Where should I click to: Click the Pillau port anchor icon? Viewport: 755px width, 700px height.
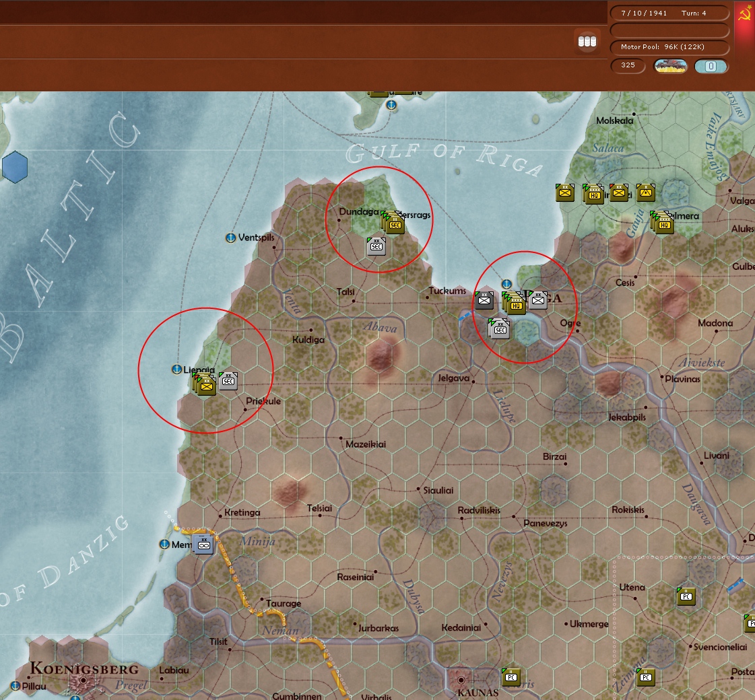pos(15,686)
